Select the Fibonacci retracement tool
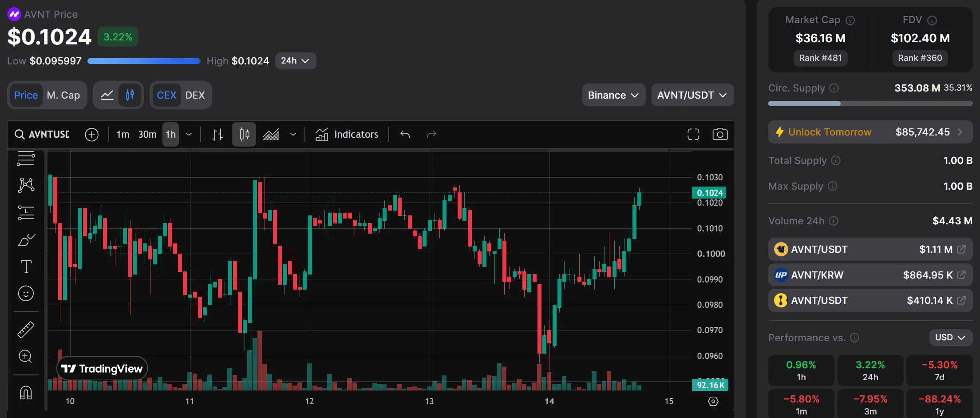 [26, 212]
